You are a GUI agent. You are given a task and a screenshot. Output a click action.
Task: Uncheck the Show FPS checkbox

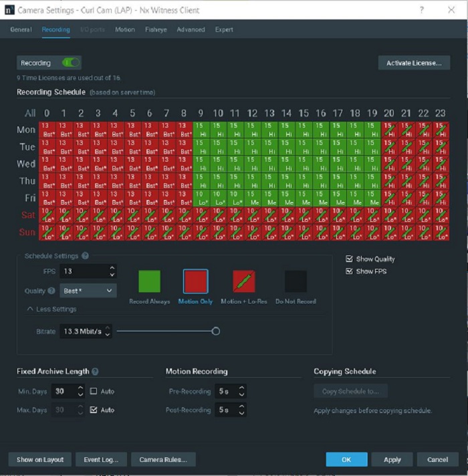click(x=350, y=271)
